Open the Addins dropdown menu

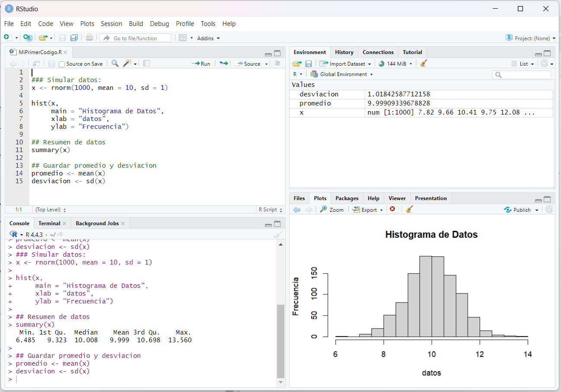click(208, 38)
